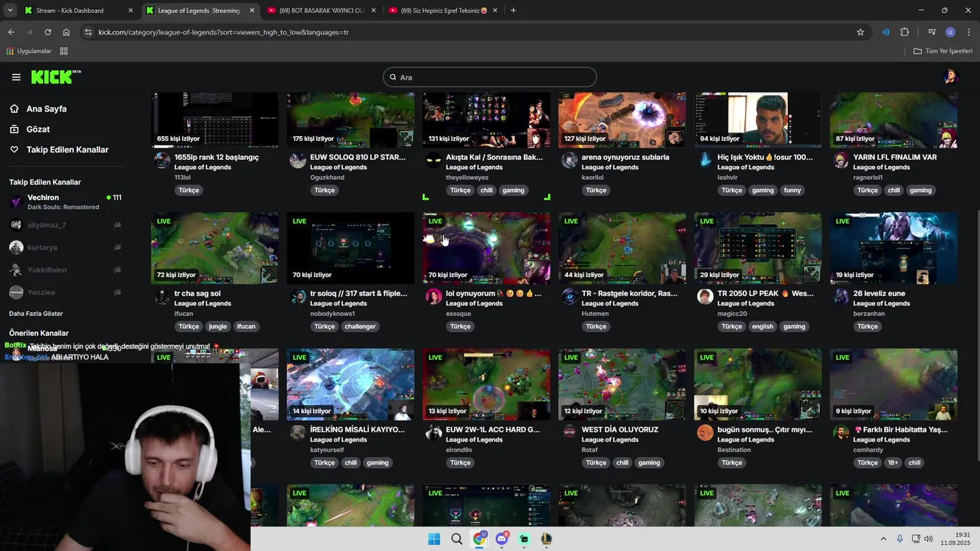Screen dimensions: 980x551
Task: Click theyelloweyes streamer avatar
Action: tap(433, 161)
